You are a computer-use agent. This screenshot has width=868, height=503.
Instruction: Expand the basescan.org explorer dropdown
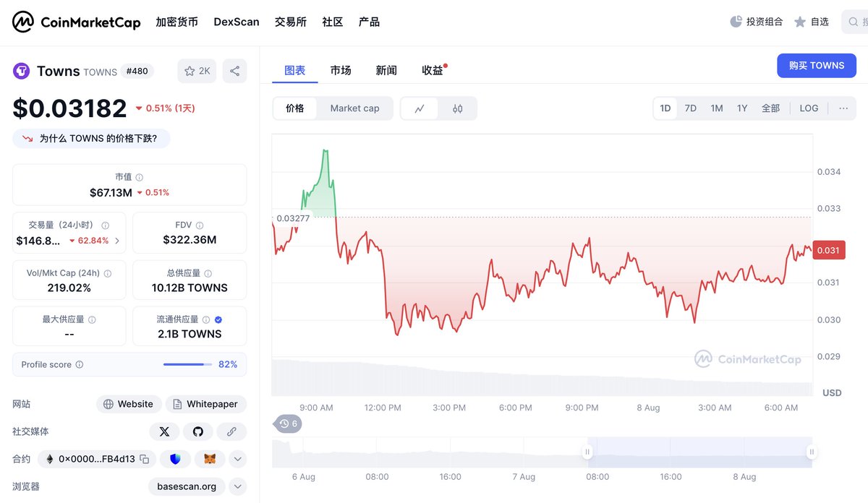(x=238, y=486)
